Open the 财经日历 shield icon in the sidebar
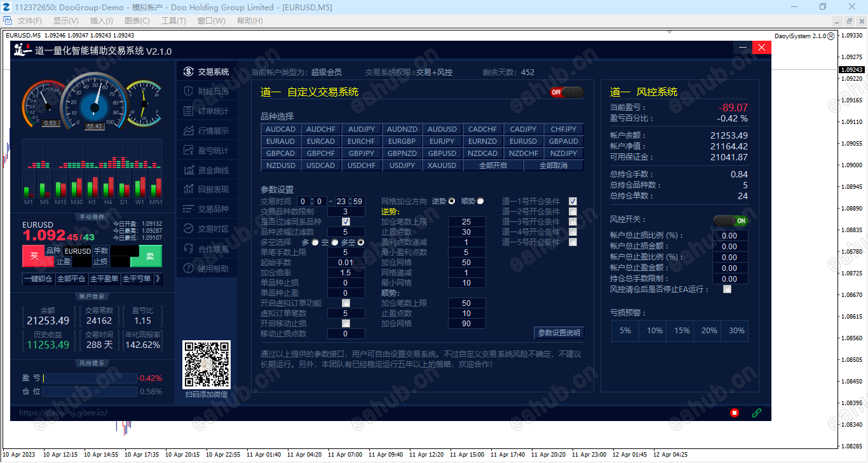 tap(188, 92)
